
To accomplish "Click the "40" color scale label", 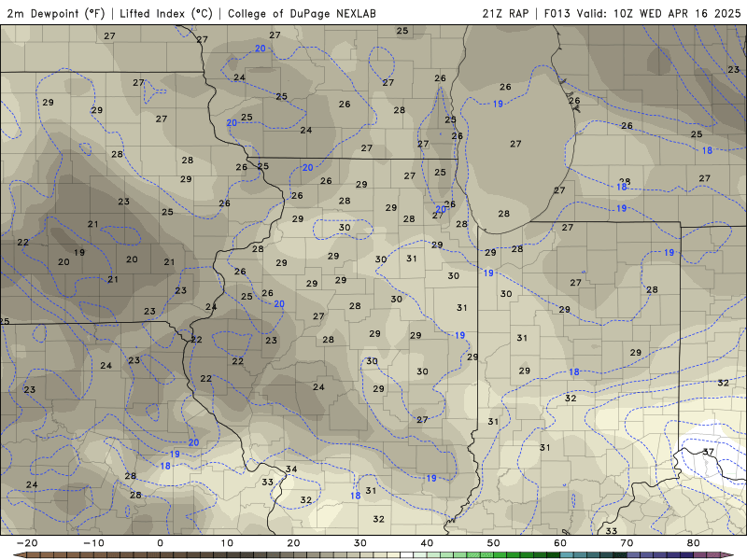I will (427, 543).
